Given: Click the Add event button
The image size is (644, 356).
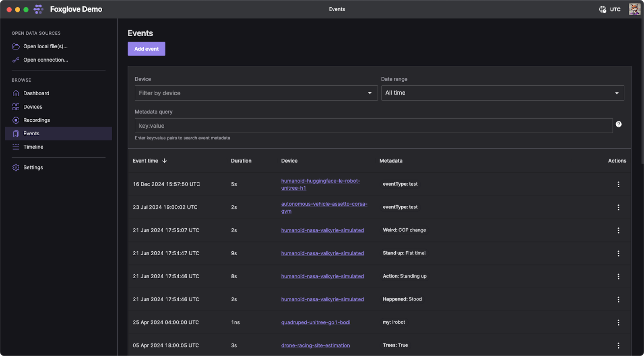Looking at the screenshot, I should (147, 49).
